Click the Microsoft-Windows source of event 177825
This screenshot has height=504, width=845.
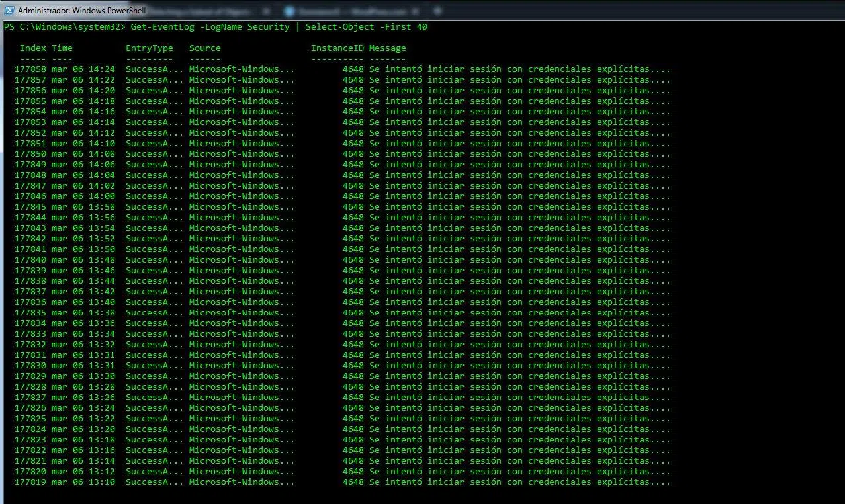(x=242, y=419)
